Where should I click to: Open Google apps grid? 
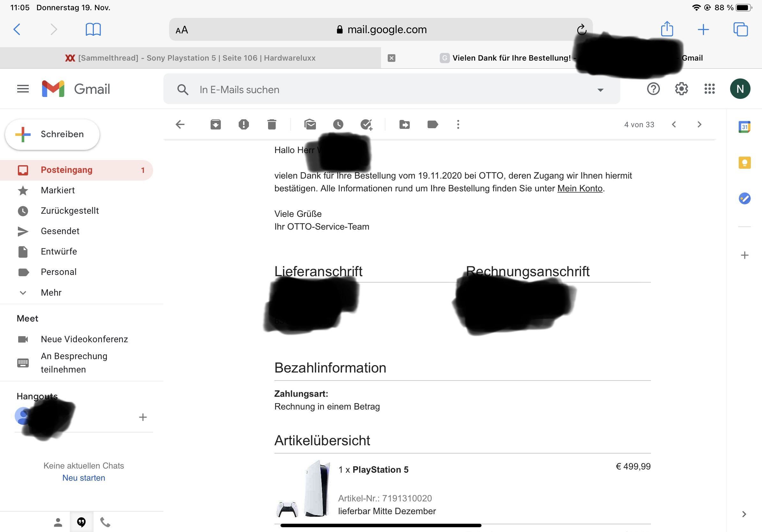point(710,89)
